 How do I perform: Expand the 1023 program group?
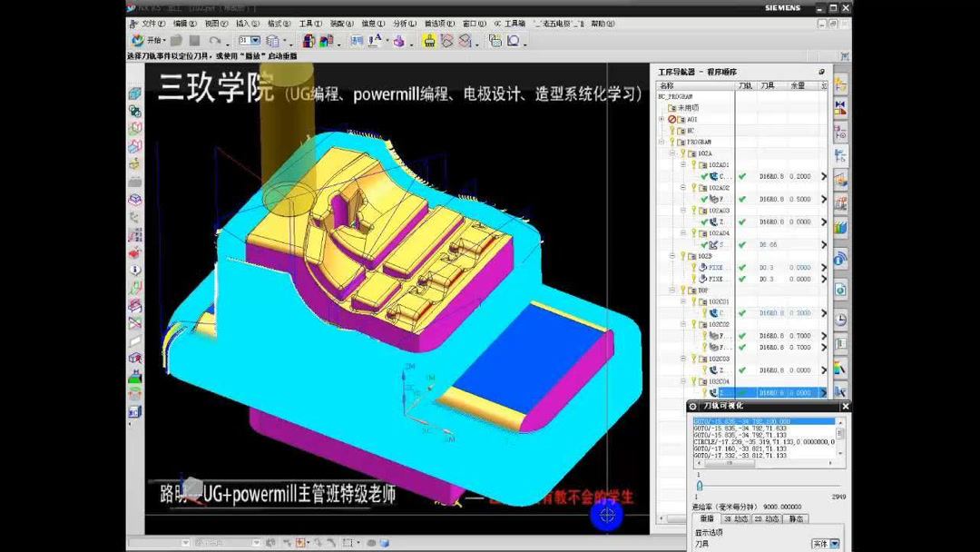[x=672, y=256]
